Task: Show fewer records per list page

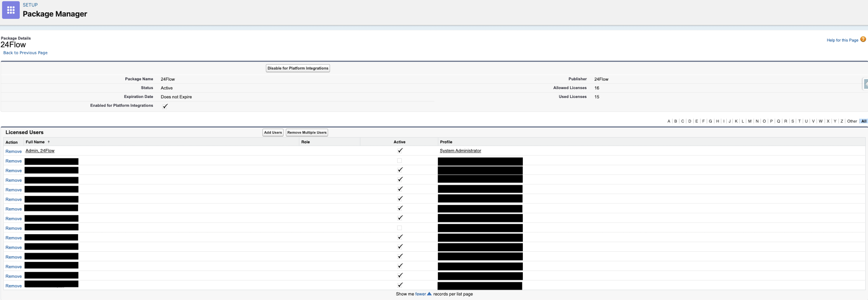Action: (x=420, y=294)
